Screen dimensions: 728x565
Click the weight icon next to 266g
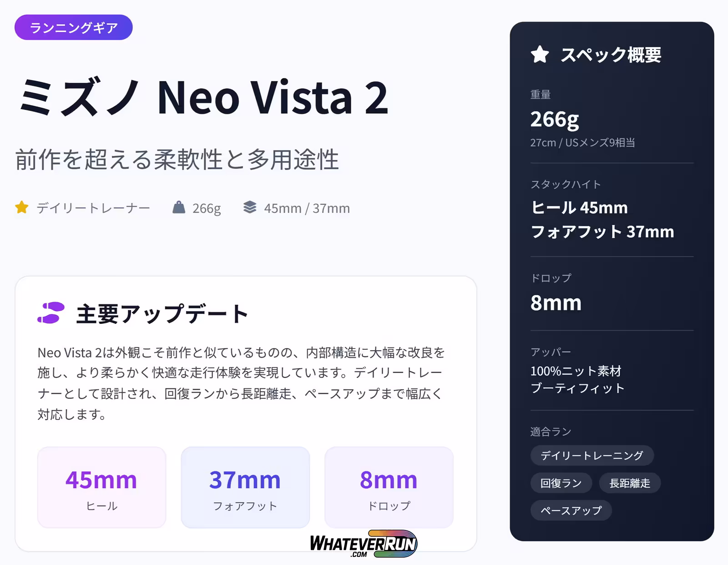179,207
